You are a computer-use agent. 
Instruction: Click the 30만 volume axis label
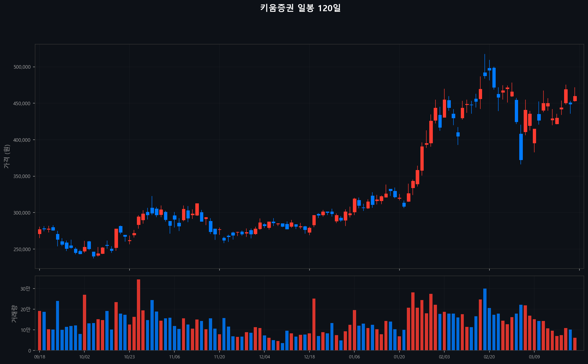(25, 289)
